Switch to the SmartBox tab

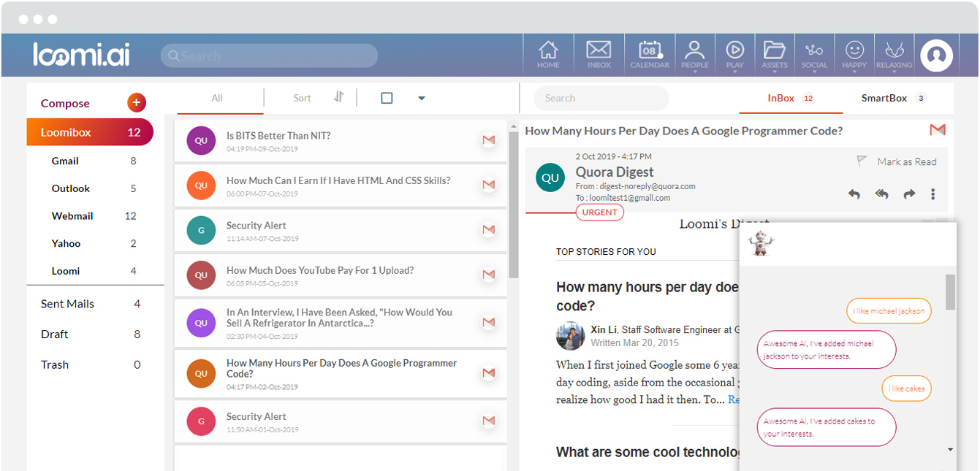click(884, 98)
